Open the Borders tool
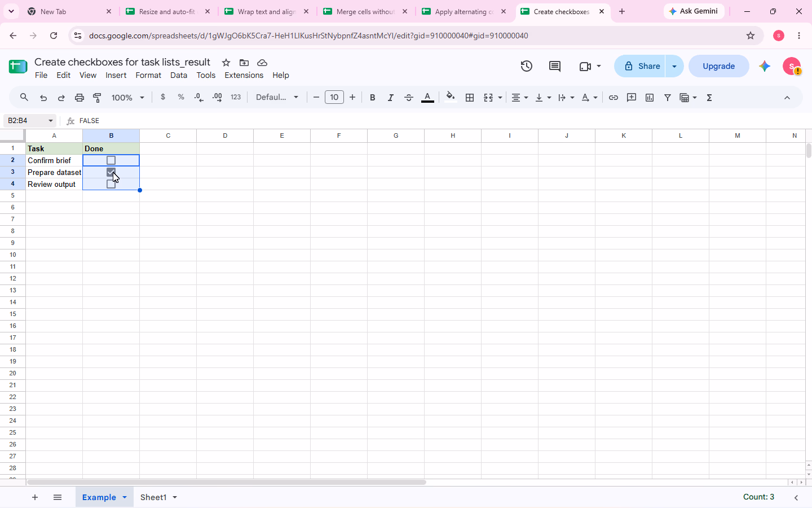This screenshot has height=508, width=812. [470, 98]
